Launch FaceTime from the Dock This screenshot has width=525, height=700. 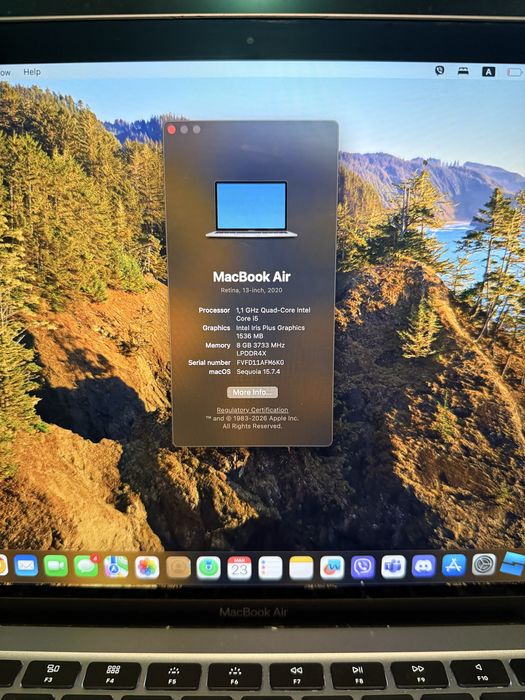click(56, 566)
